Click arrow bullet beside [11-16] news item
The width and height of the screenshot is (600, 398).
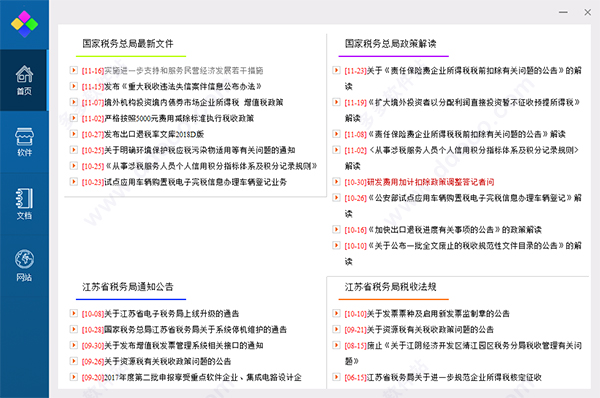(x=73, y=70)
